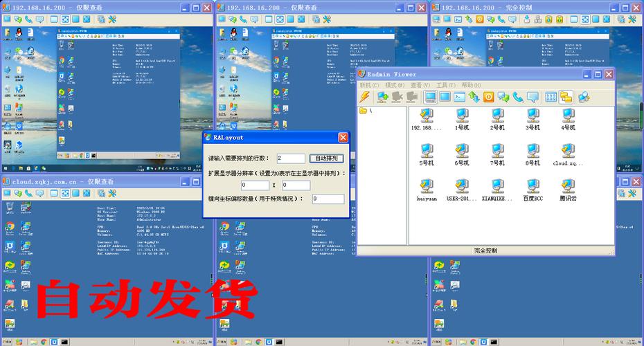This screenshot has height=346, width=644.
Task: Click the row count field in RALayout
Action: 291,158
